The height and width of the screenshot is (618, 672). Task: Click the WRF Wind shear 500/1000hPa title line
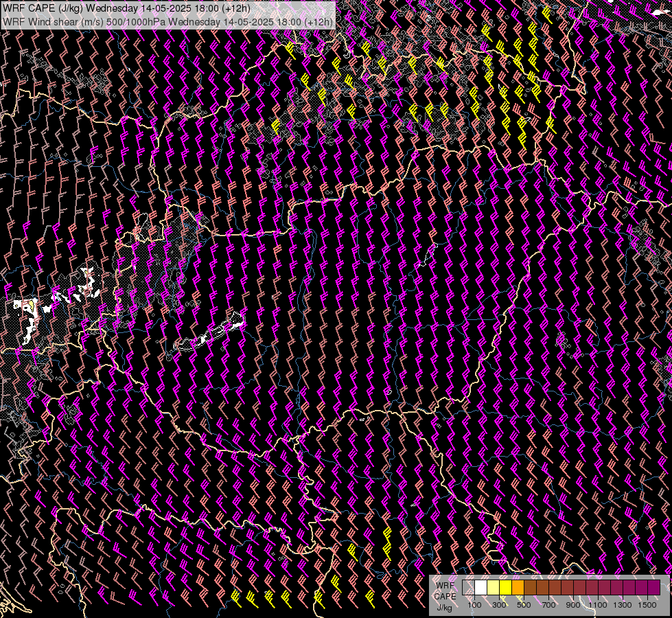coord(167,21)
